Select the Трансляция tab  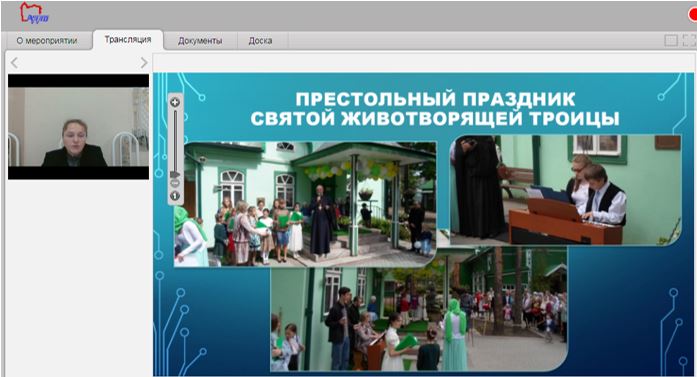[128, 40]
